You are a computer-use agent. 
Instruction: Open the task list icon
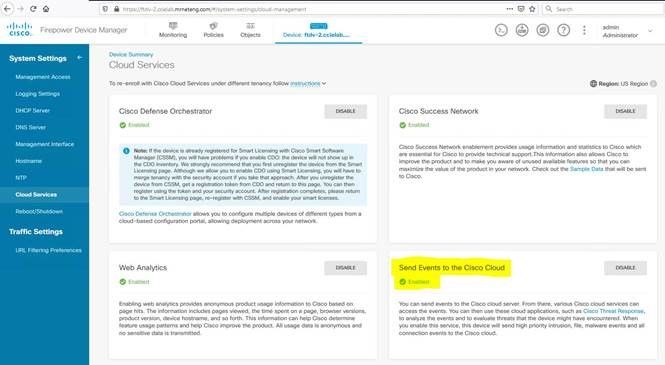tap(542, 30)
